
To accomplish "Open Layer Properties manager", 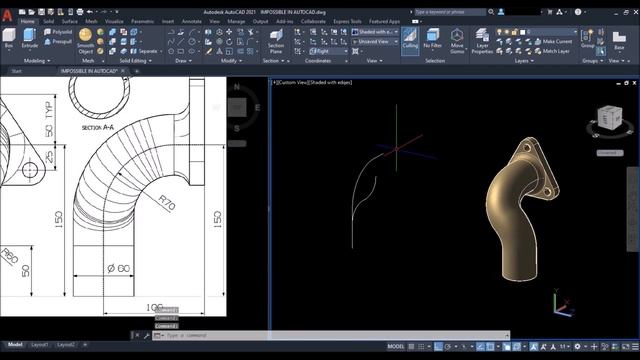I will 482,41.
